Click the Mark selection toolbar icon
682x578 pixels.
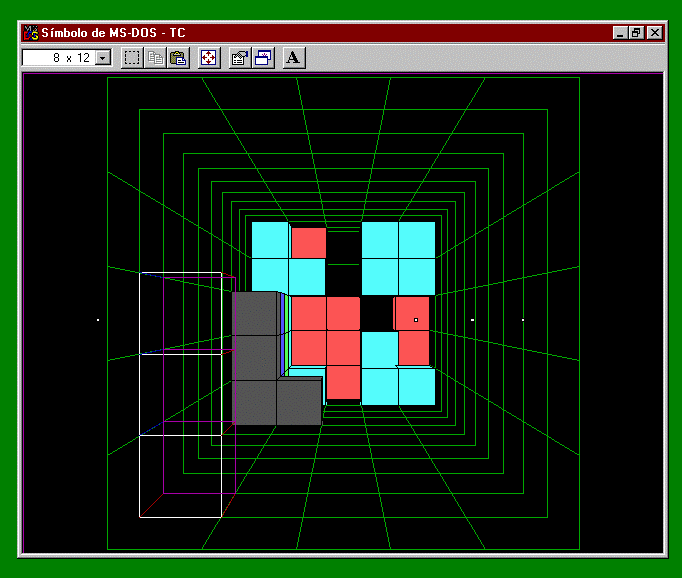pos(132,58)
